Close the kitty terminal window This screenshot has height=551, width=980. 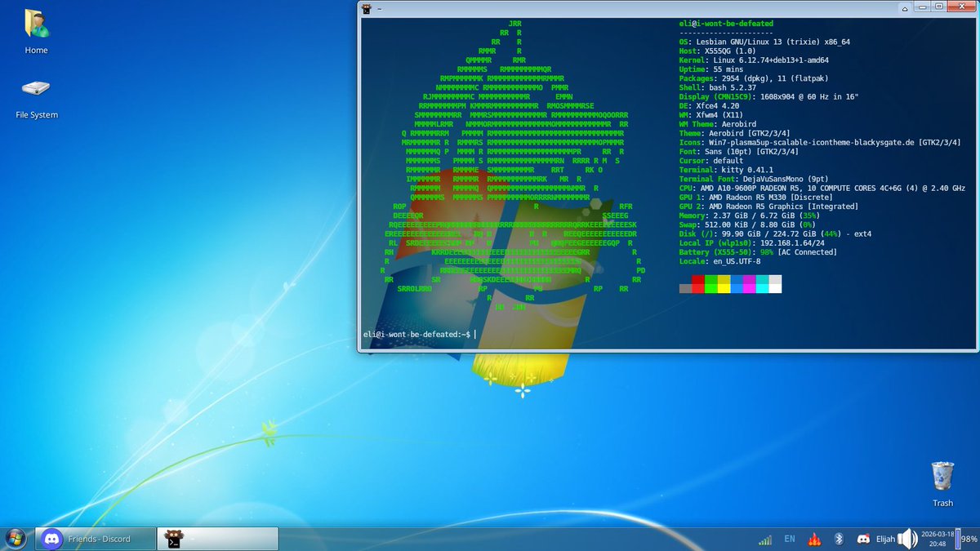(961, 7)
